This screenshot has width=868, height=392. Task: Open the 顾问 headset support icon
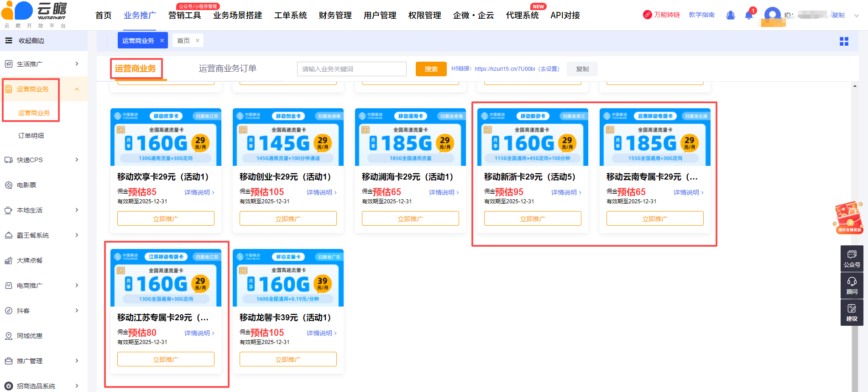[x=852, y=286]
